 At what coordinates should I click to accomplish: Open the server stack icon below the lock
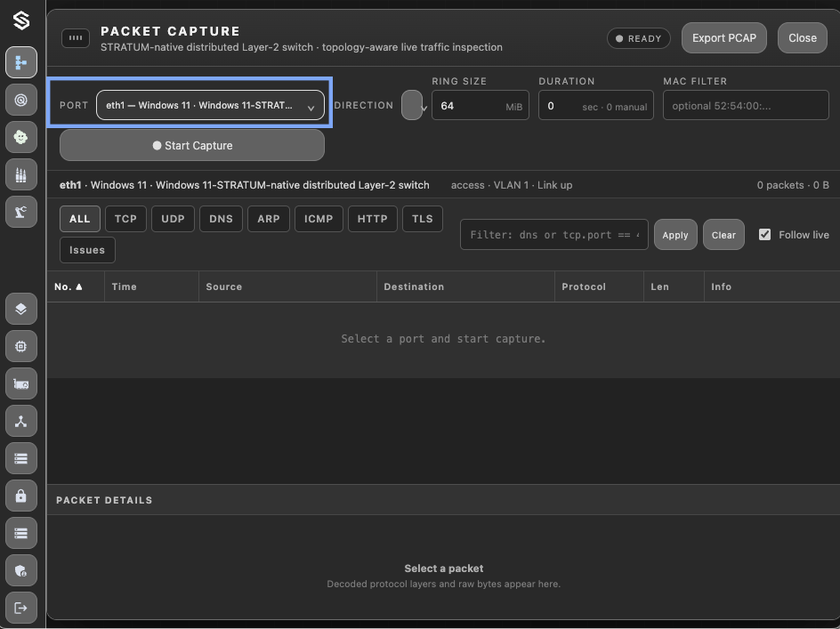coord(21,533)
